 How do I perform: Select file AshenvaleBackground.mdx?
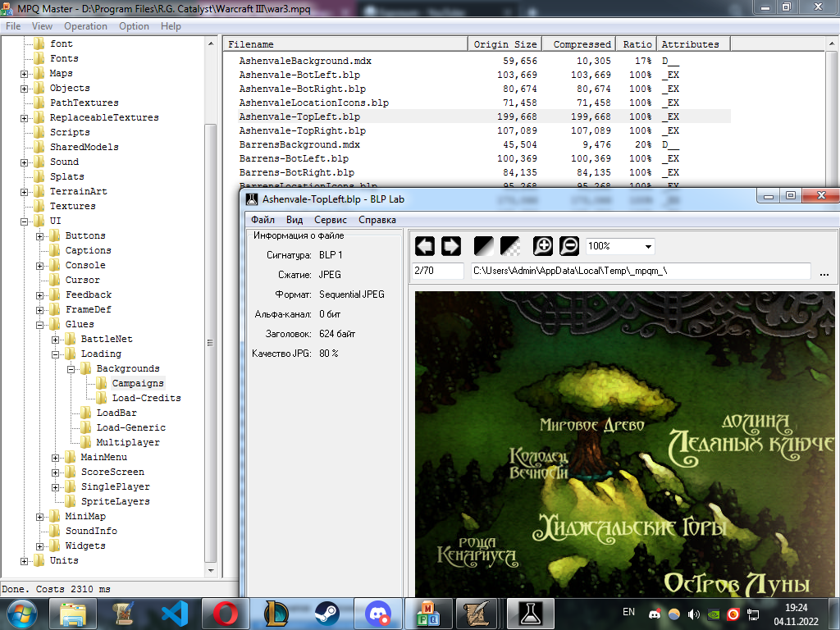[305, 61]
